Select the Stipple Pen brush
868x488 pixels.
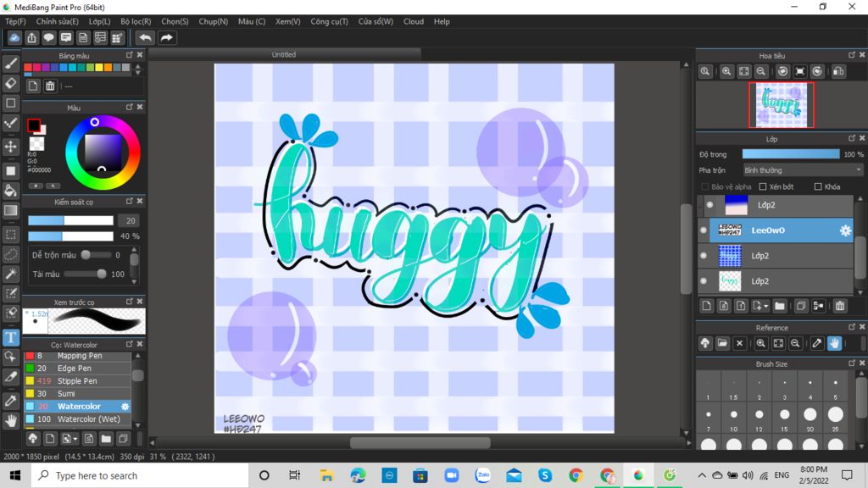pos(77,380)
